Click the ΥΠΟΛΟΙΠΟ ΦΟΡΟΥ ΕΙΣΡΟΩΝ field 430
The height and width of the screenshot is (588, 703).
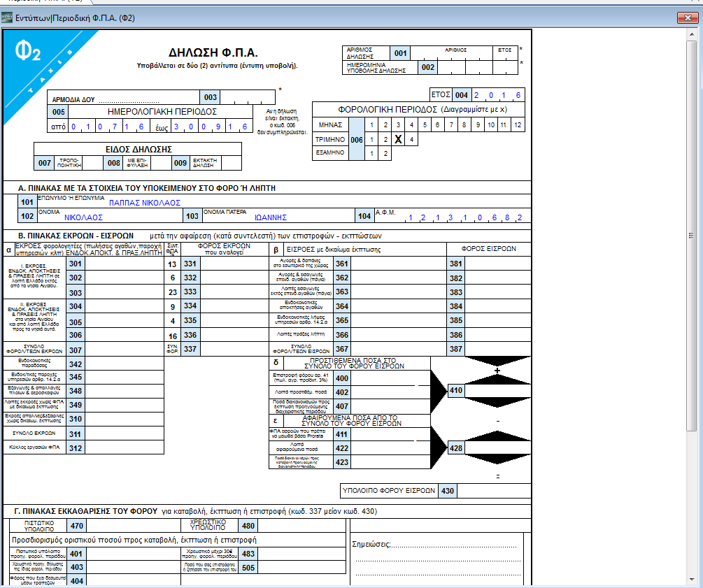pyautogui.click(x=494, y=490)
